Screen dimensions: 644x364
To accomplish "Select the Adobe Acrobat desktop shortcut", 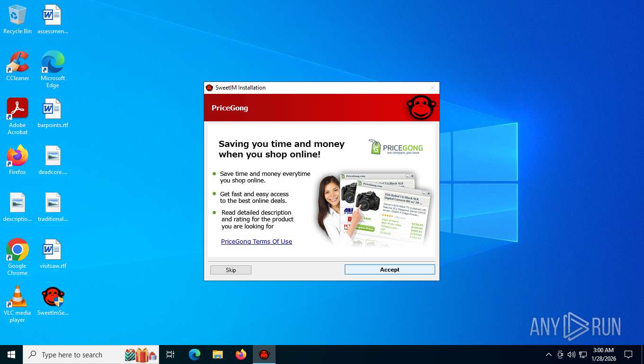I will [18, 117].
